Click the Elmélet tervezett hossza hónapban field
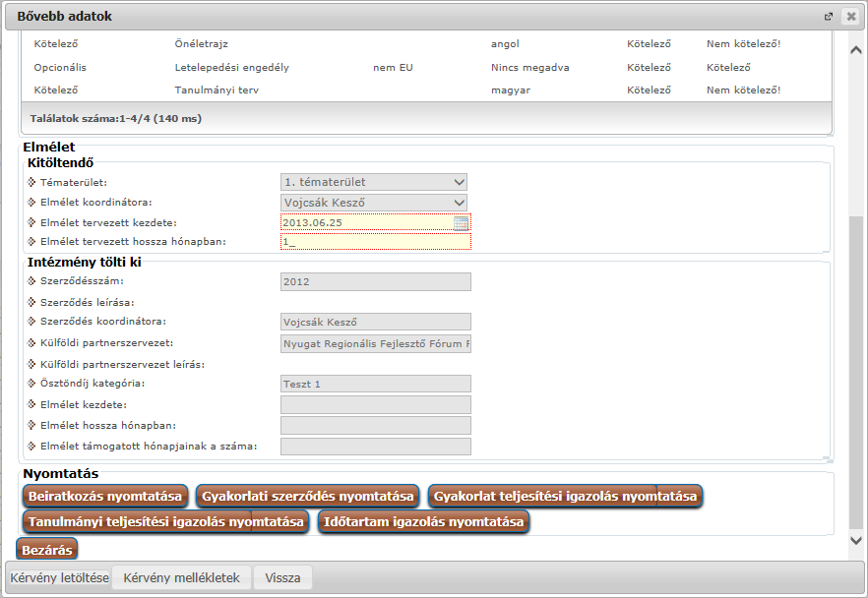 click(x=376, y=242)
